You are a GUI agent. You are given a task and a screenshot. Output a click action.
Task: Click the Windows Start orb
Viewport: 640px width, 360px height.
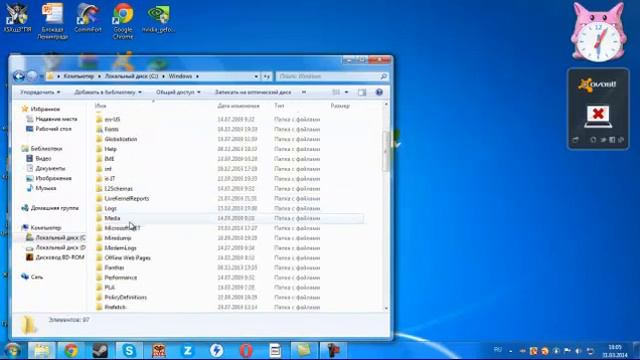pos(12,351)
